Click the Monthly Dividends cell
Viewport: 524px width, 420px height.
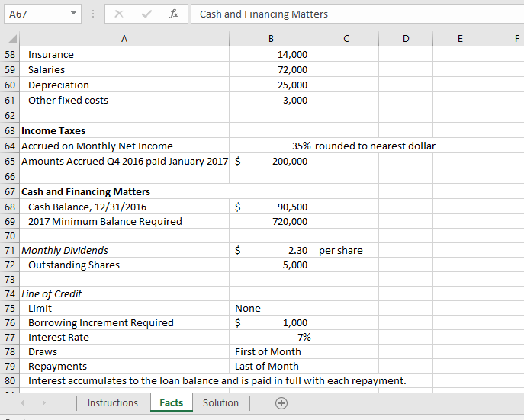click(124, 250)
